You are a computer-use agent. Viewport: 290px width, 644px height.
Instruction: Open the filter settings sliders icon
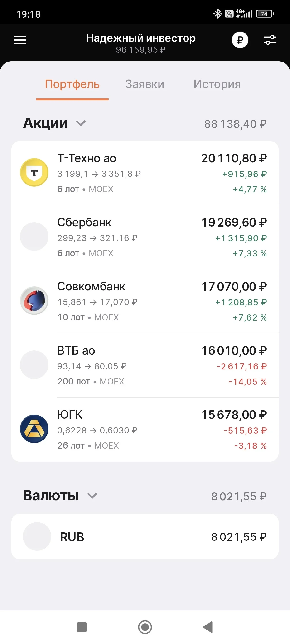point(270,40)
